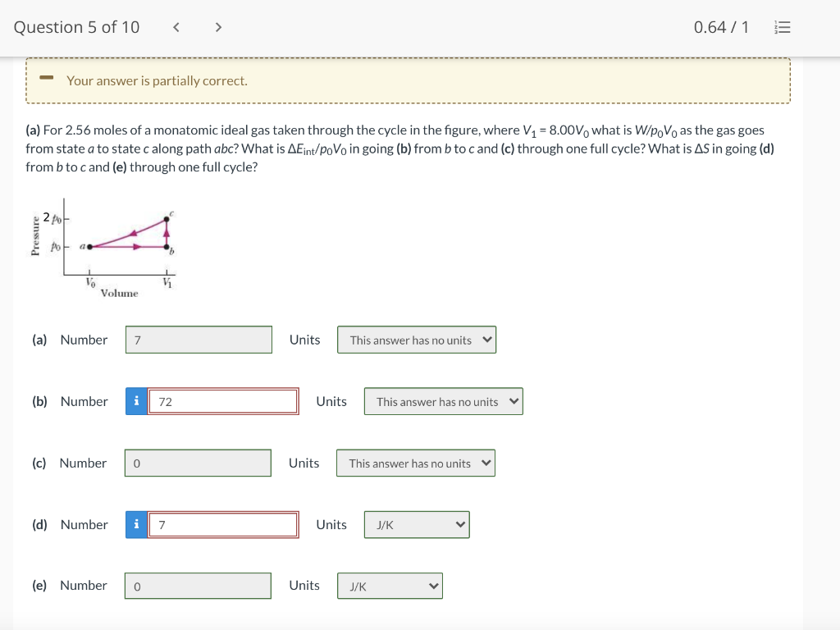
Task: Click the partially-correct dash icon in the banner
Action: click(x=47, y=80)
